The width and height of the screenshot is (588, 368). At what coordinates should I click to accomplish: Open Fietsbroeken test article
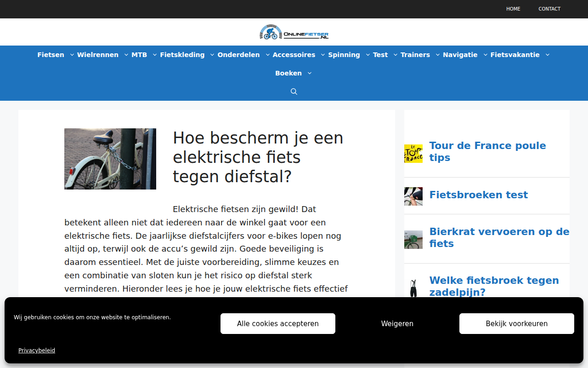[x=479, y=195]
